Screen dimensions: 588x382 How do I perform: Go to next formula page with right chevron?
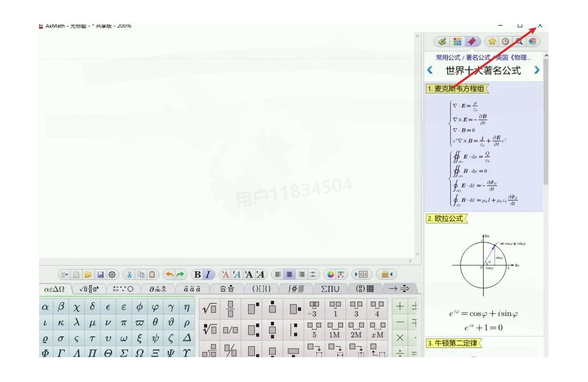[538, 71]
